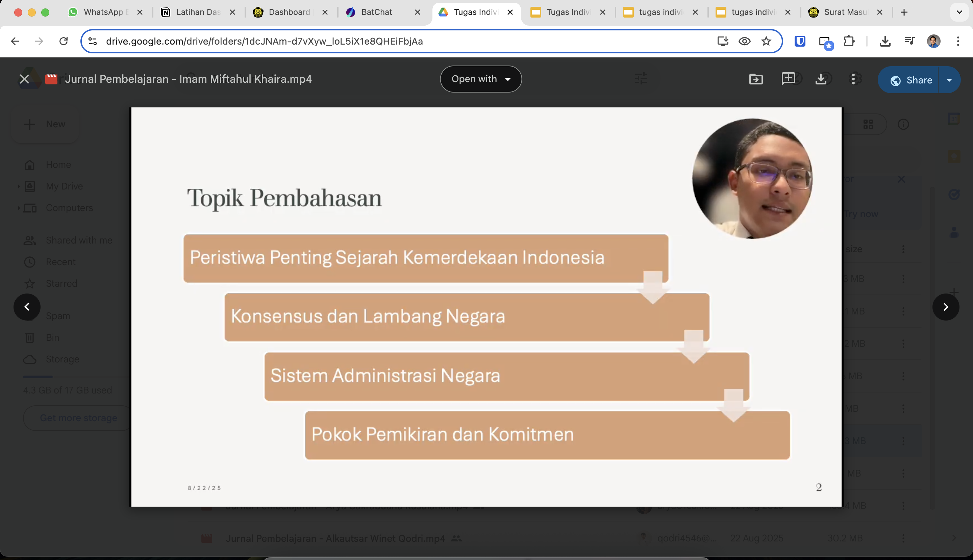
Task: Click the Chrome extensions puzzle icon
Action: tap(849, 41)
